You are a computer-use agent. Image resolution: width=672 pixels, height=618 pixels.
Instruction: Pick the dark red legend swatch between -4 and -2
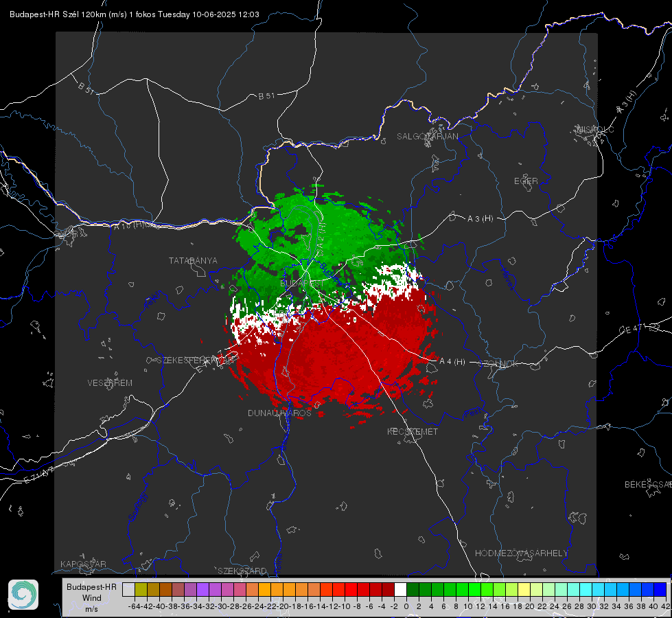pyautogui.click(x=388, y=589)
